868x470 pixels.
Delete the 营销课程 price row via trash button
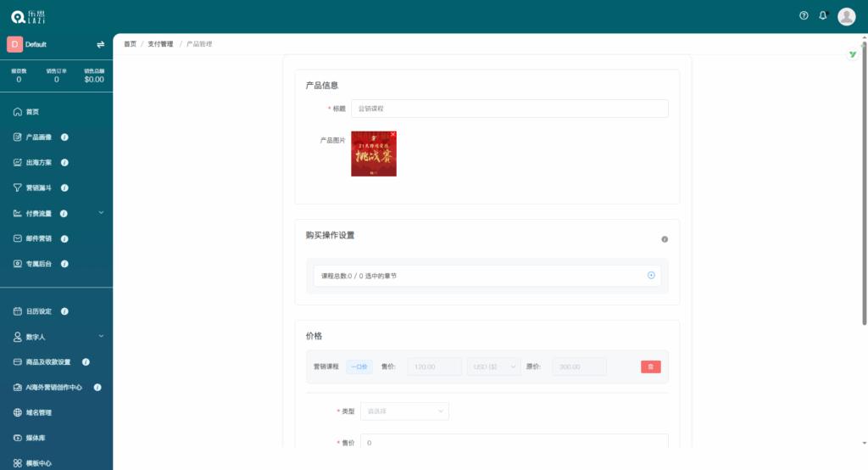click(x=650, y=366)
